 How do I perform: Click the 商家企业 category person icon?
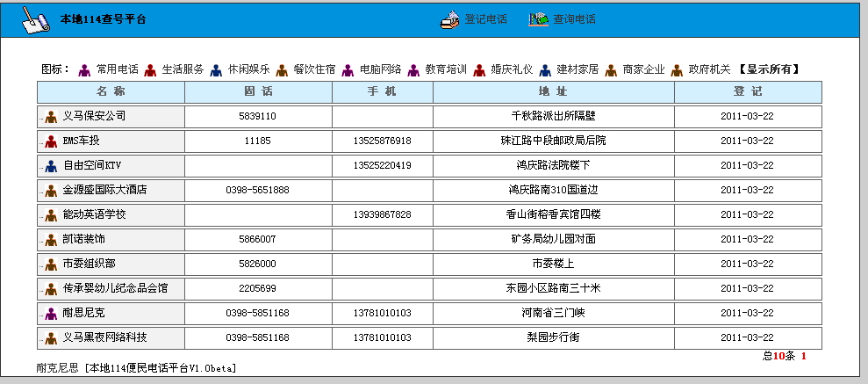[611, 70]
